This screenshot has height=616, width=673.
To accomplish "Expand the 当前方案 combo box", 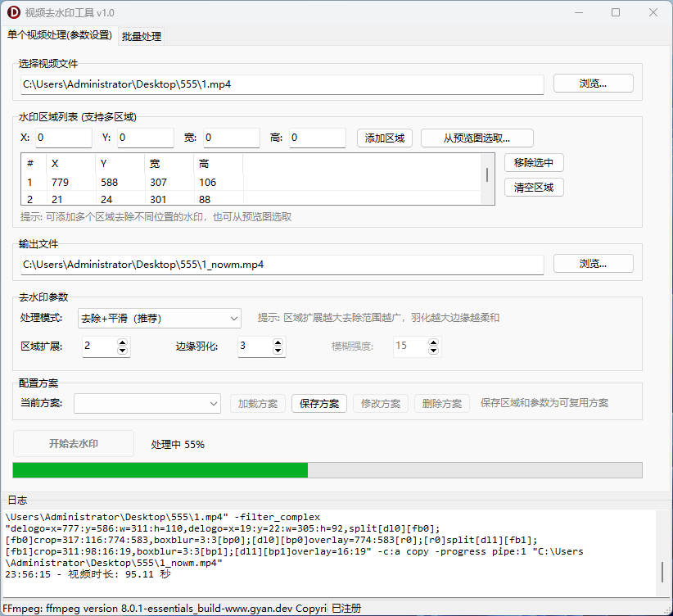I will [147, 403].
